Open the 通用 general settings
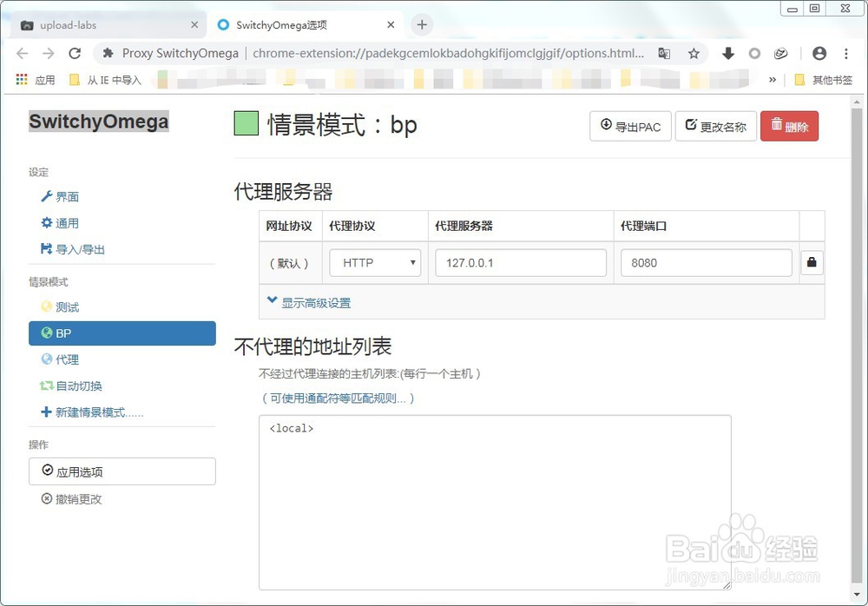The height and width of the screenshot is (606, 868). pyautogui.click(x=60, y=223)
